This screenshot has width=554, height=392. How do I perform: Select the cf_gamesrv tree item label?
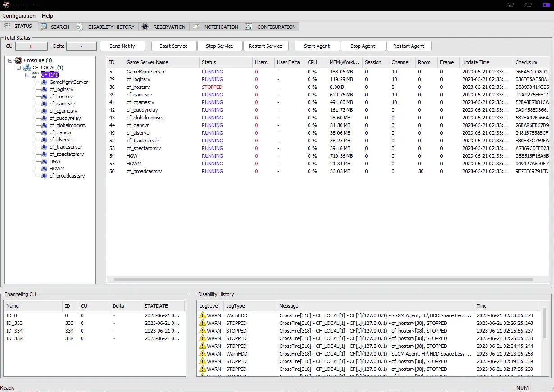point(61,104)
